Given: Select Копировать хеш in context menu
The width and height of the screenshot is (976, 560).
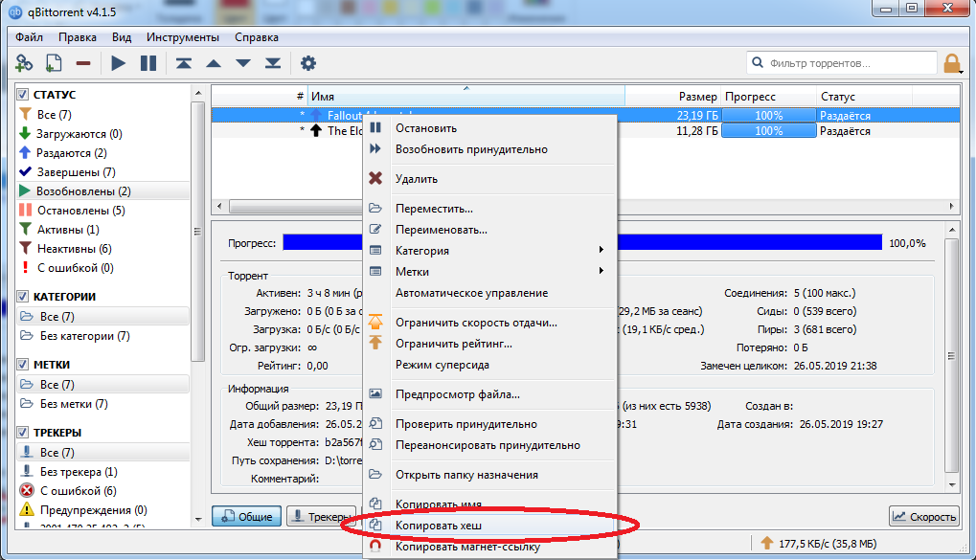Looking at the screenshot, I should (x=438, y=526).
